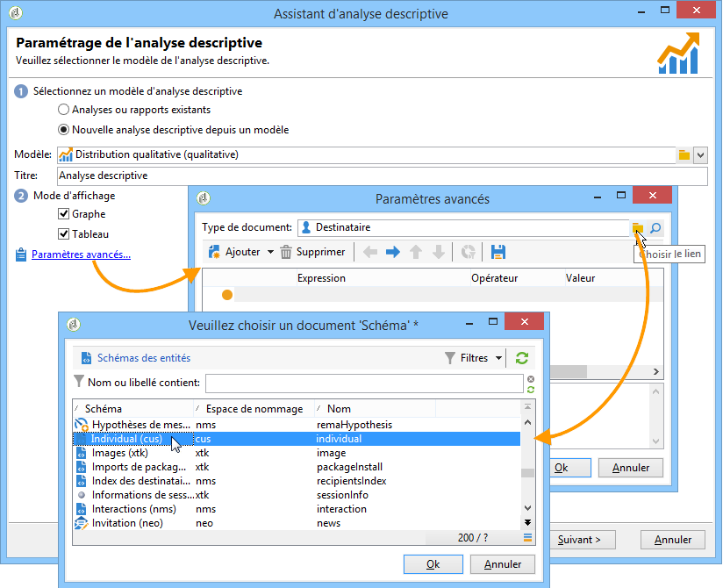This screenshot has height=588, width=723.
Task: Select Nouvelle analyse descriptive depuis un modèle
Action: point(64,130)
